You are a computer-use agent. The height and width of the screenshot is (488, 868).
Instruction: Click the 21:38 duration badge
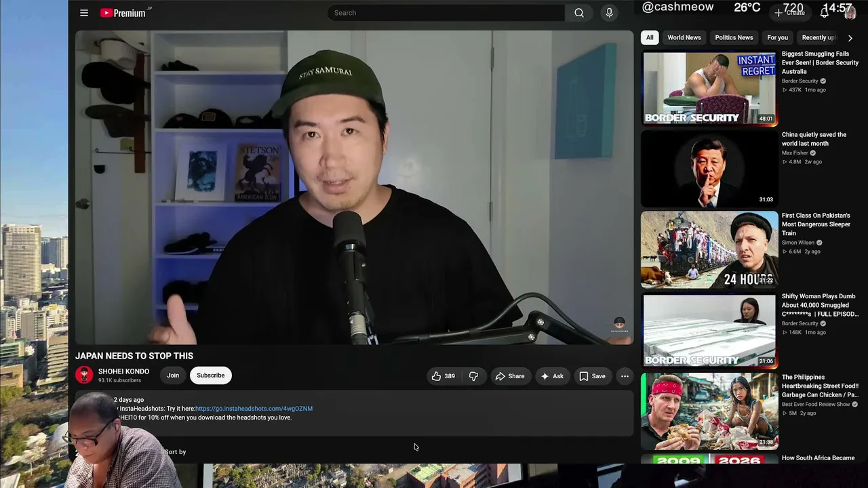[x=766, y=442]
